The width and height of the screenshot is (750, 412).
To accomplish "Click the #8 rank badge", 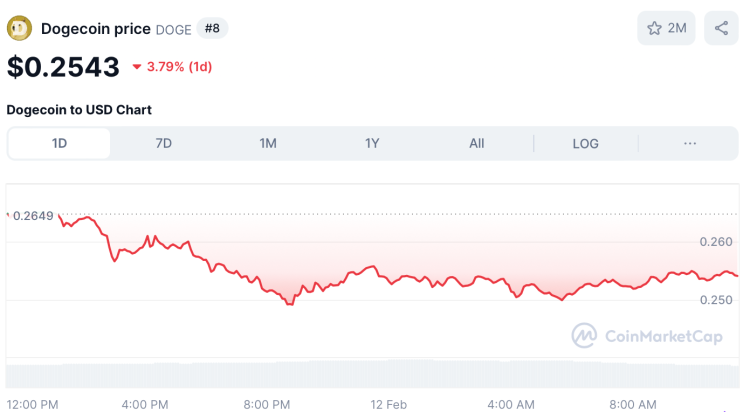I will [x=212, y=28].
